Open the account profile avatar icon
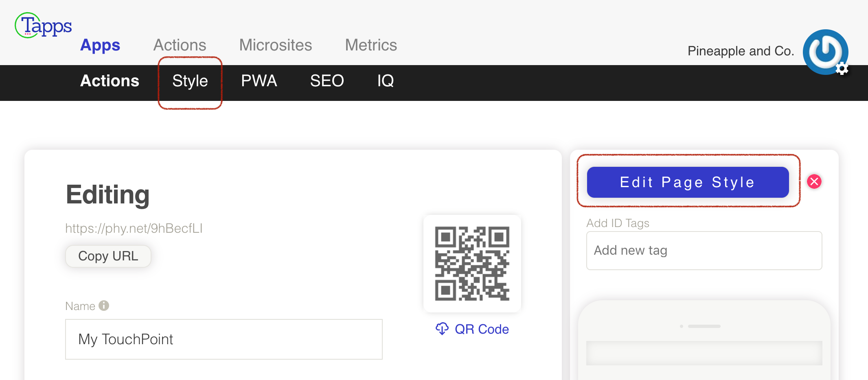Viewport: 868px width, 380px height. 825,51
